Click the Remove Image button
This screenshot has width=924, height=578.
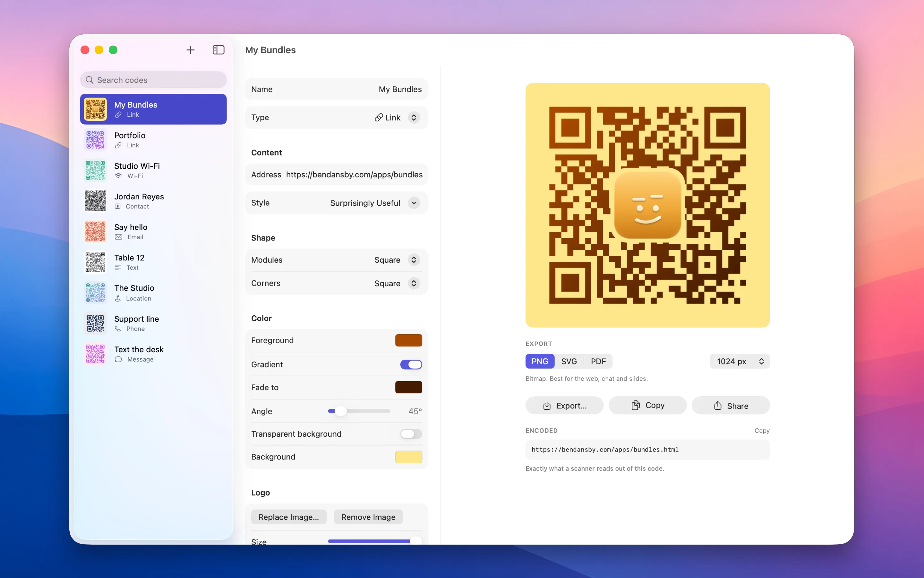click(368, 517)
